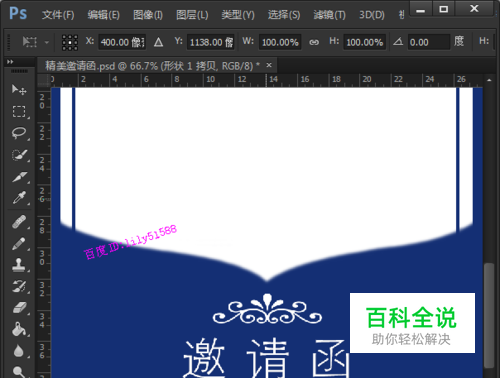Click the vertical scrollbar thumb

click(489, 315)
